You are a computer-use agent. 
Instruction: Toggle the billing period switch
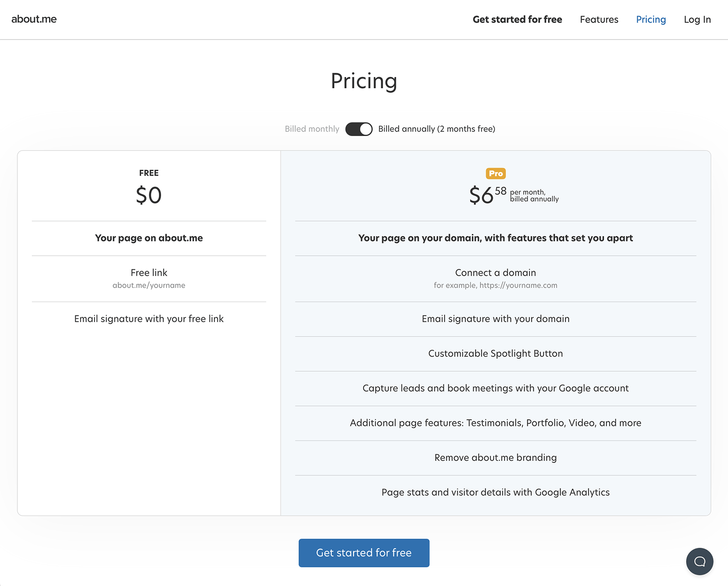359,129
